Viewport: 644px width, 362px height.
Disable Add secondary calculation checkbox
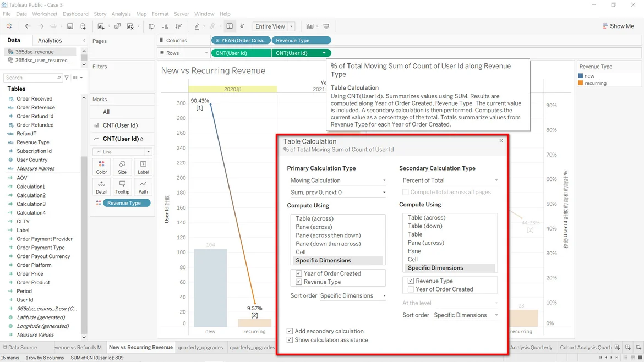(290, 331)
